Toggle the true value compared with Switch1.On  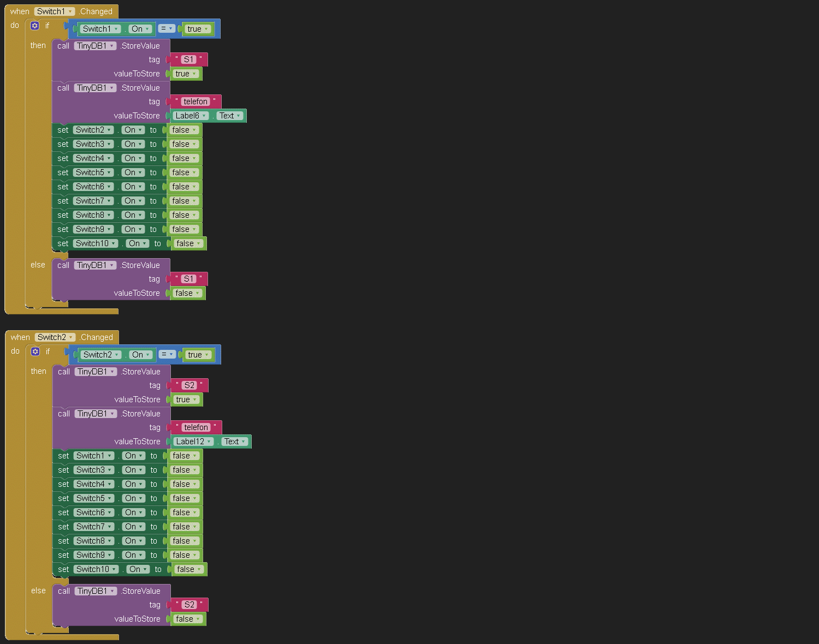coord(198,29)
